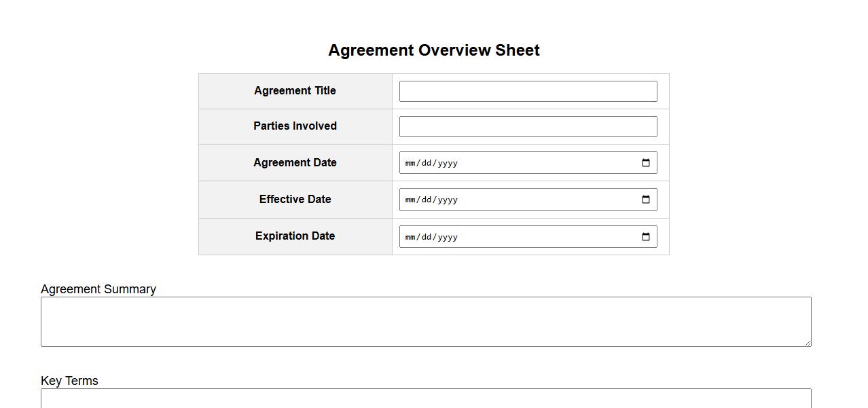Viewport: 868px width, 408px height.
Task: Select the year segment of Agreement Date
Action: coord(448,163)
